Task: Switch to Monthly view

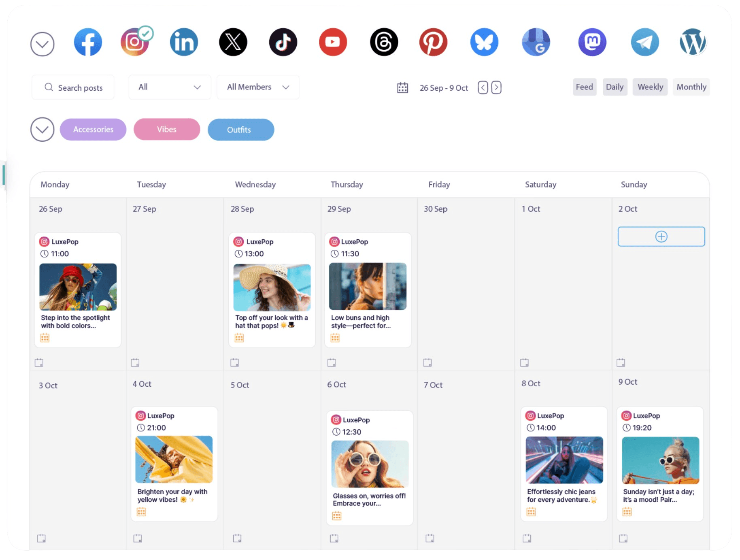Action: [x=691, y=87]
